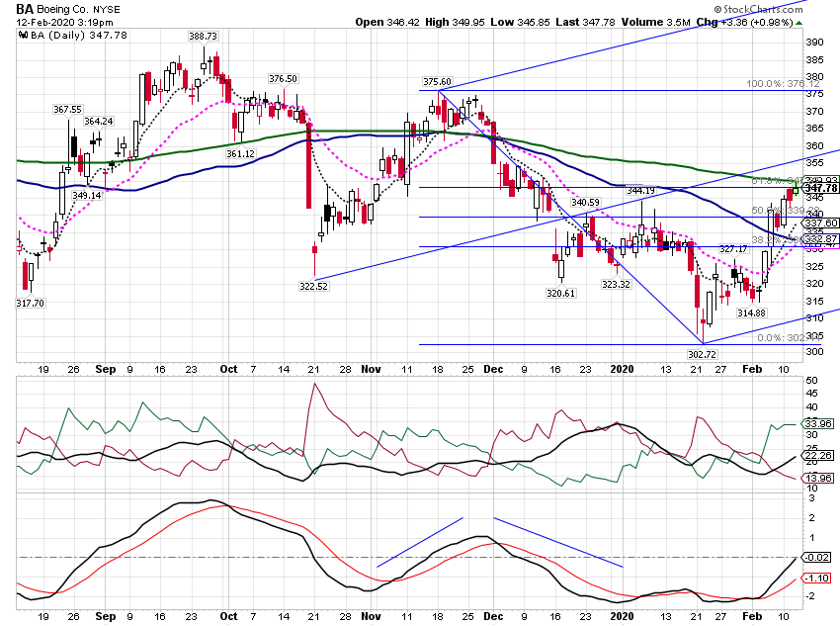
Task: Click the 13.96 red indicator value tag
Action: (818, 478)
